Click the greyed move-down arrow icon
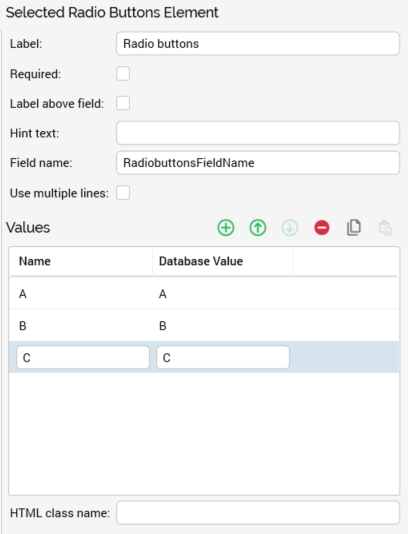 [290, 227]
